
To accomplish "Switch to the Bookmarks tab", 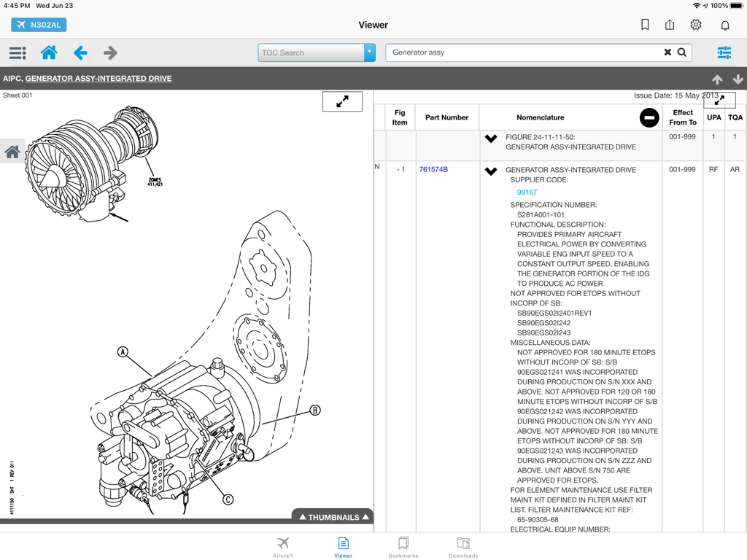I will click(x=403, y=547).
